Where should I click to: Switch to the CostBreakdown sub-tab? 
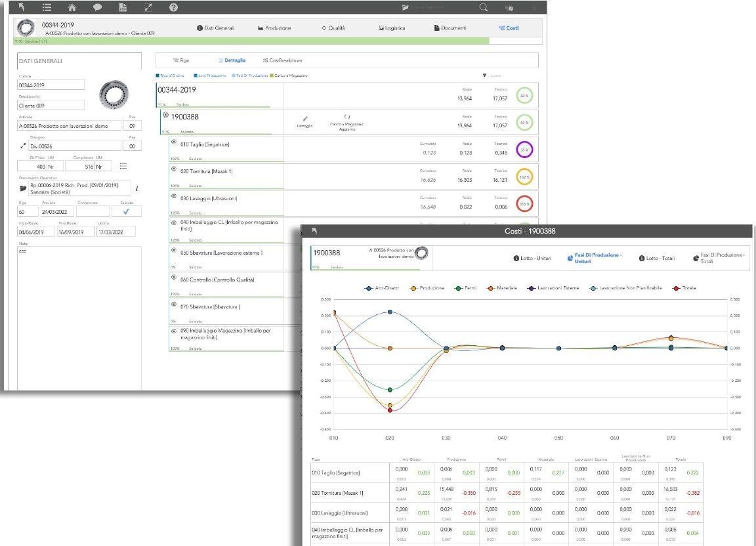(x=283, y=60)
